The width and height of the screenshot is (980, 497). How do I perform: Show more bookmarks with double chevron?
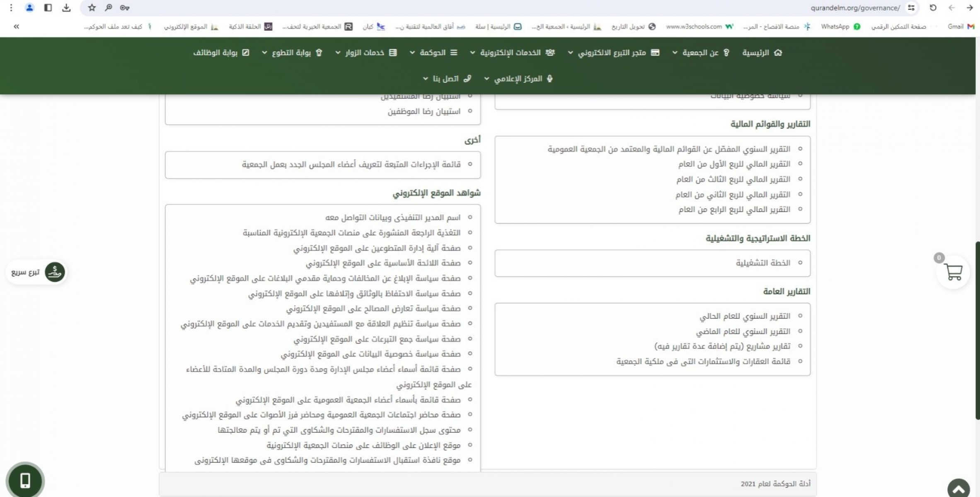click(x=16, y=27)
